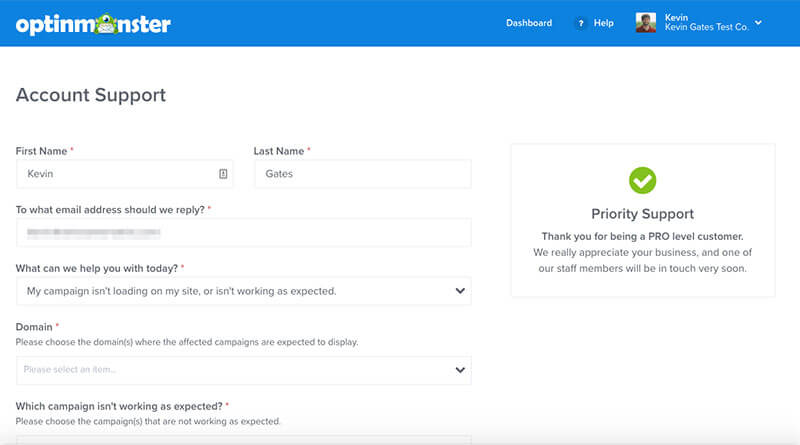
Task: Click the Domain field label
Action: tap(34, 327)
